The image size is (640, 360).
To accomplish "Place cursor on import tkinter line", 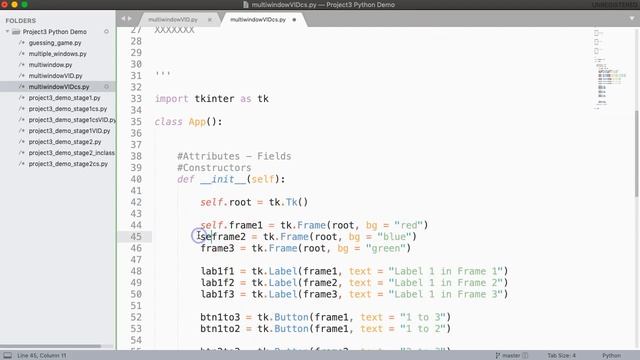I will tap(211, 99).
